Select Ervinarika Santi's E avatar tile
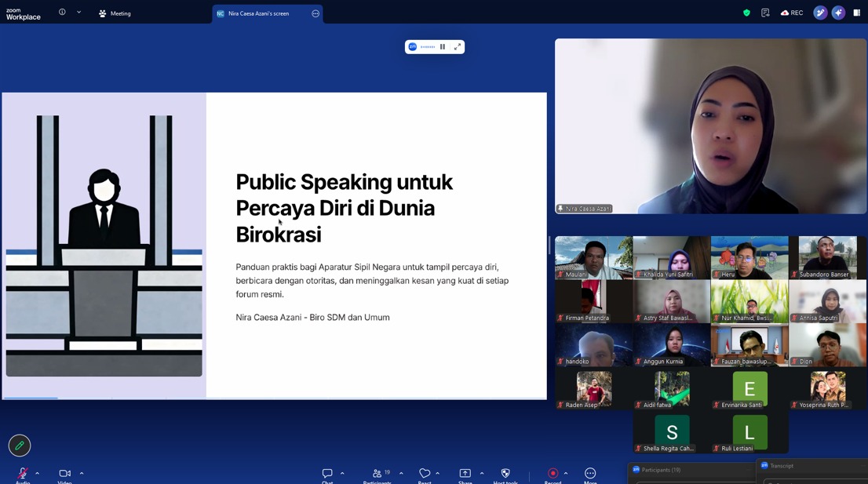Screen dimensions: 868x484 click(749, 389)
